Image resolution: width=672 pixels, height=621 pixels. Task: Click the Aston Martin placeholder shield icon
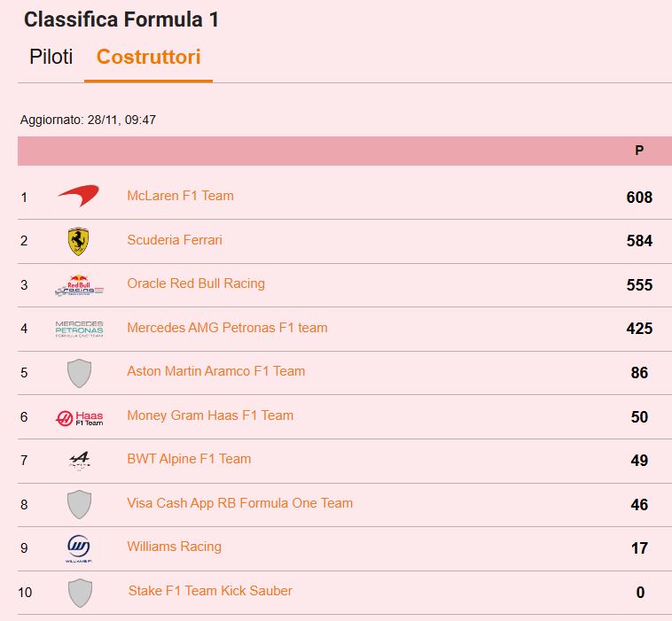(x=79, y=373)
